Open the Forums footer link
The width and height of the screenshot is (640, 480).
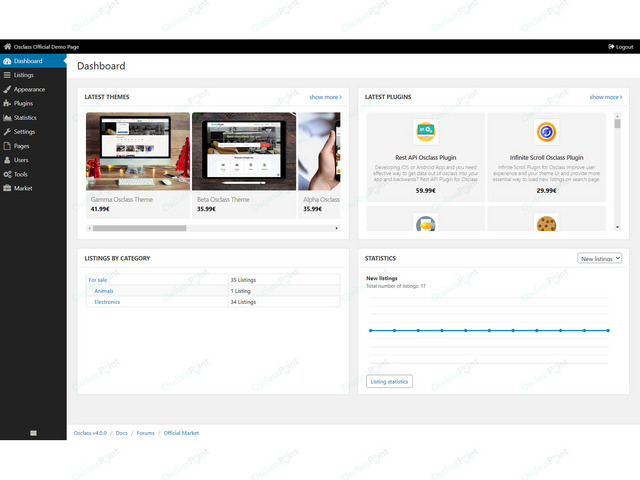[145, 433]
